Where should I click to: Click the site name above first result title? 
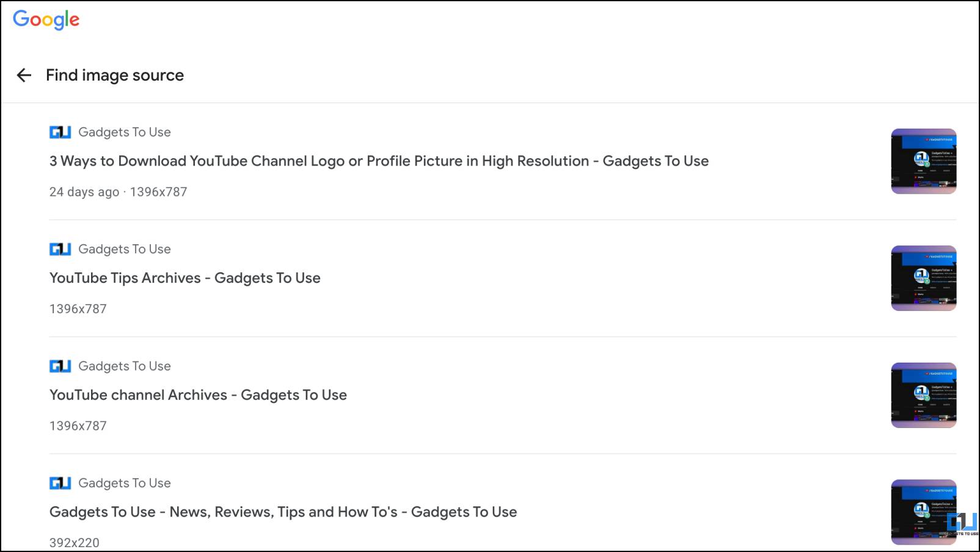pos(125,132)
